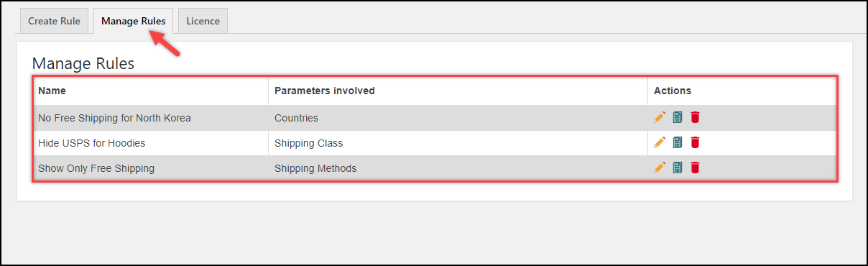
Task: Switch to the Create Rule tab
Action: 54,21
